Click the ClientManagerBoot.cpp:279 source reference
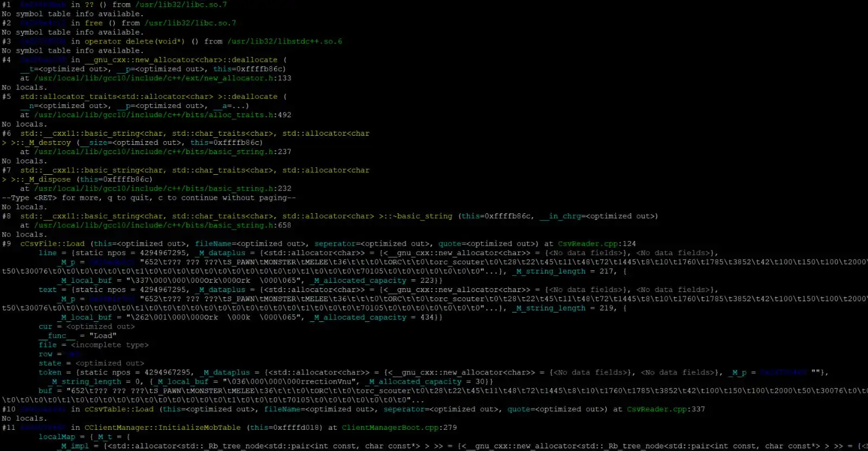 [x=399, y=428]
